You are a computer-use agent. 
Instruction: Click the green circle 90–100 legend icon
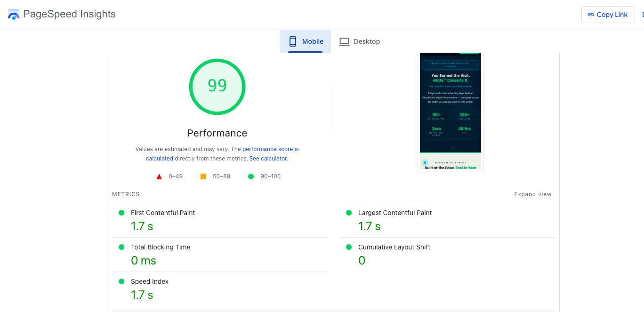click(x=251, y=176)
